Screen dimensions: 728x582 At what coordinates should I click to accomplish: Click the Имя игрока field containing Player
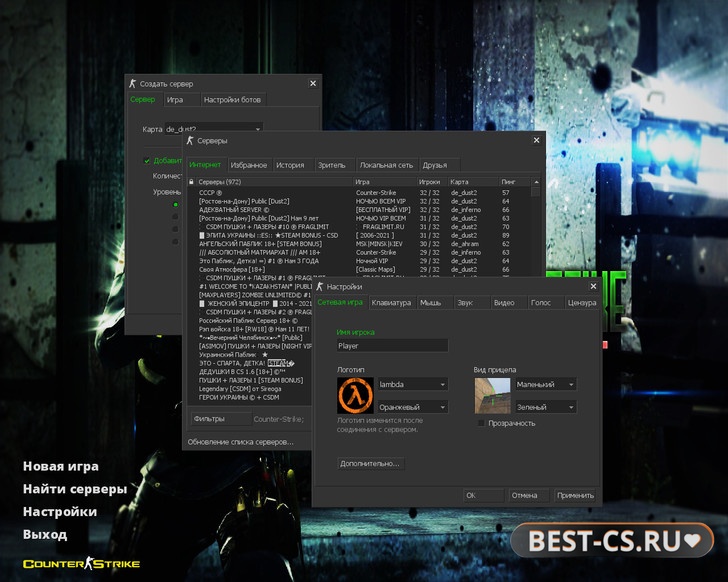pyautogui.click(x=392, y=346)
